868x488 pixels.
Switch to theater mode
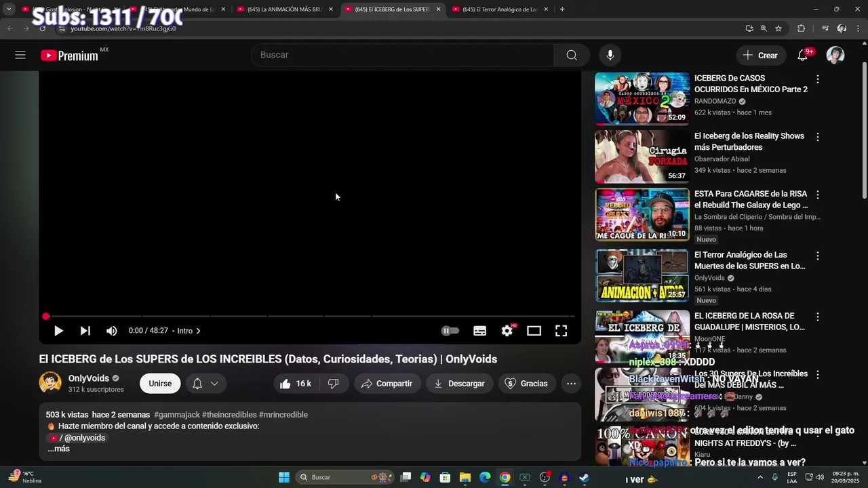click(x=534, y=331)
